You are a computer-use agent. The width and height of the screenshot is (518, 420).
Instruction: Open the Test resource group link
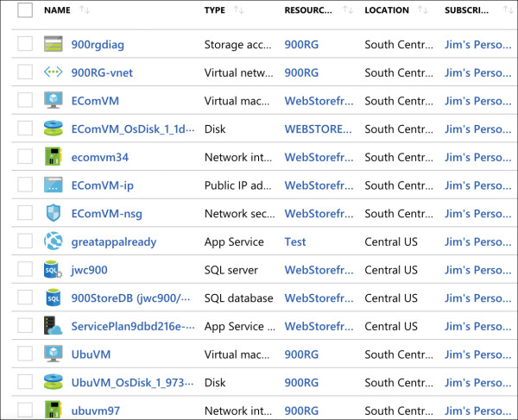pos(295,241)
